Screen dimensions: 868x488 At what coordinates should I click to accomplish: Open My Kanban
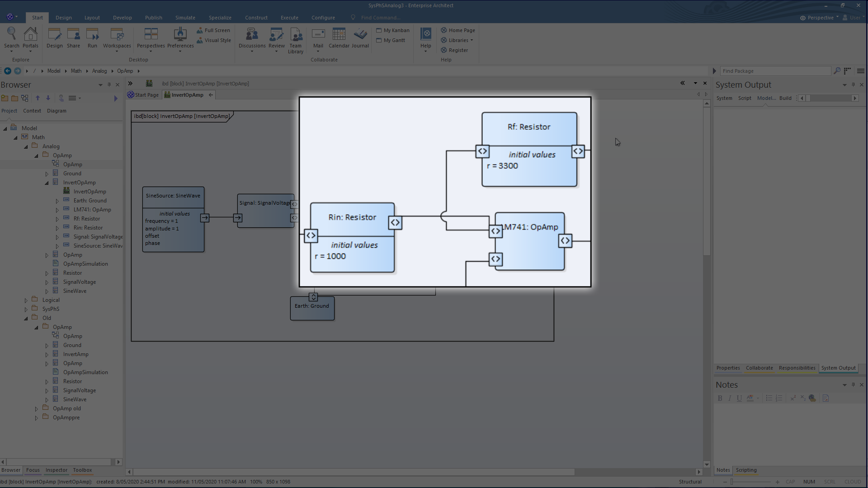(x=393, y=30)
